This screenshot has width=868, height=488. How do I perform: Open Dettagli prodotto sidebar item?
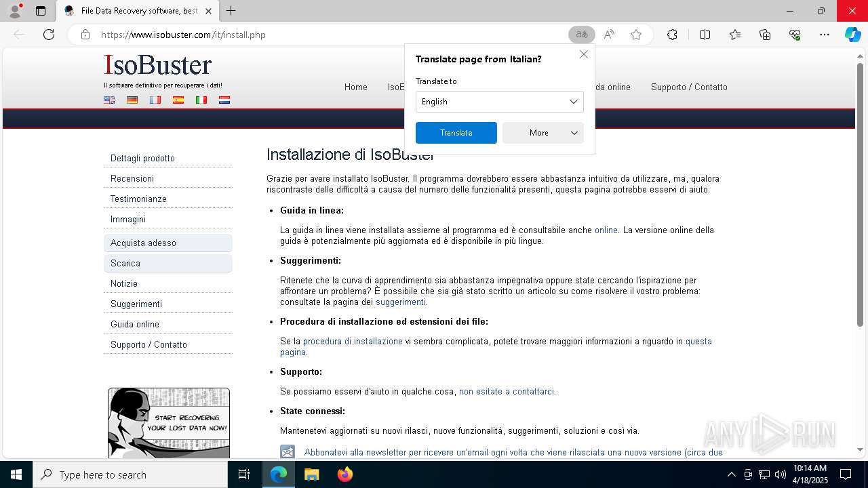point(168,158)
